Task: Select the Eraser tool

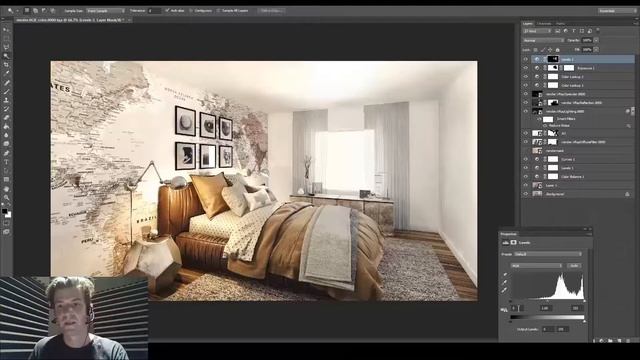Action: (x=6, y=118)
